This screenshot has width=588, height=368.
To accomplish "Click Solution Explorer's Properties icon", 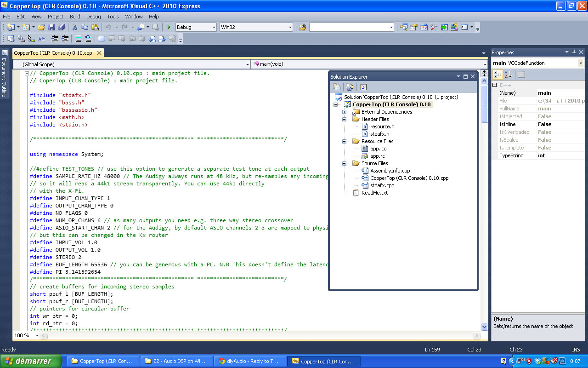I will click(337, 87).
